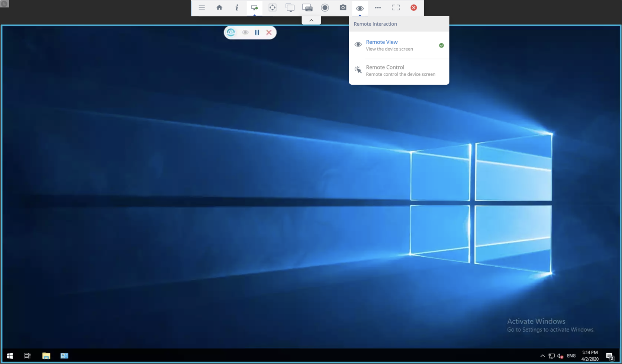
Task: Select the Remote Control option
Action: (399, 71)
